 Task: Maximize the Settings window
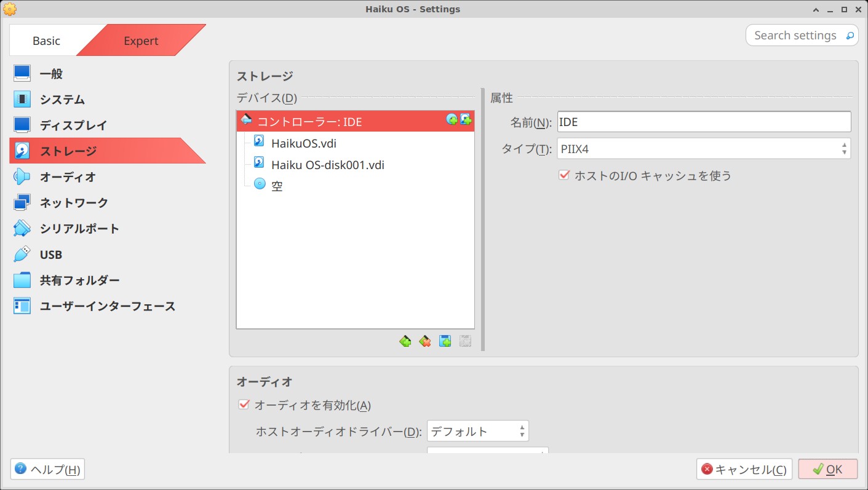click(x=843, y=9)
